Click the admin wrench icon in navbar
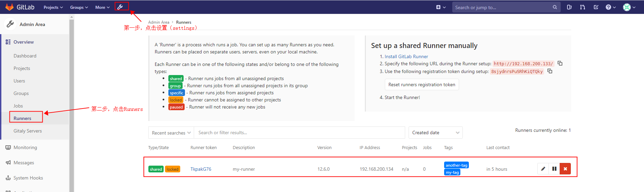 120,7
